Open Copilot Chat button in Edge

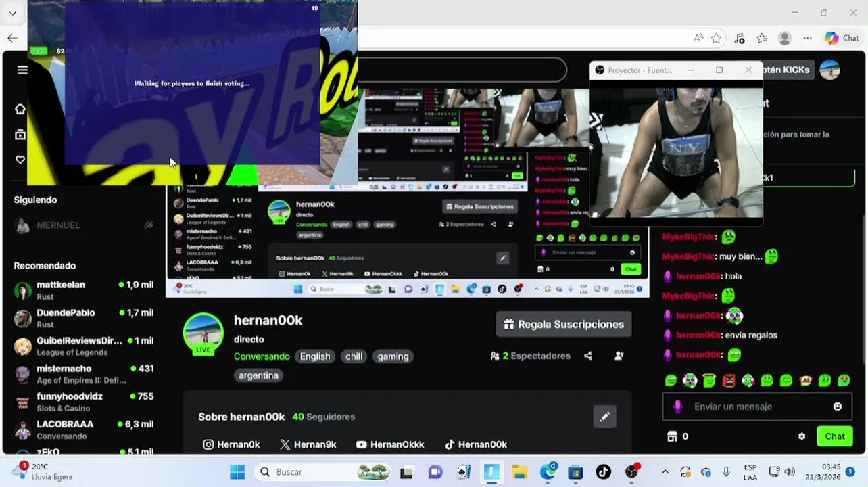coord(842,39)
